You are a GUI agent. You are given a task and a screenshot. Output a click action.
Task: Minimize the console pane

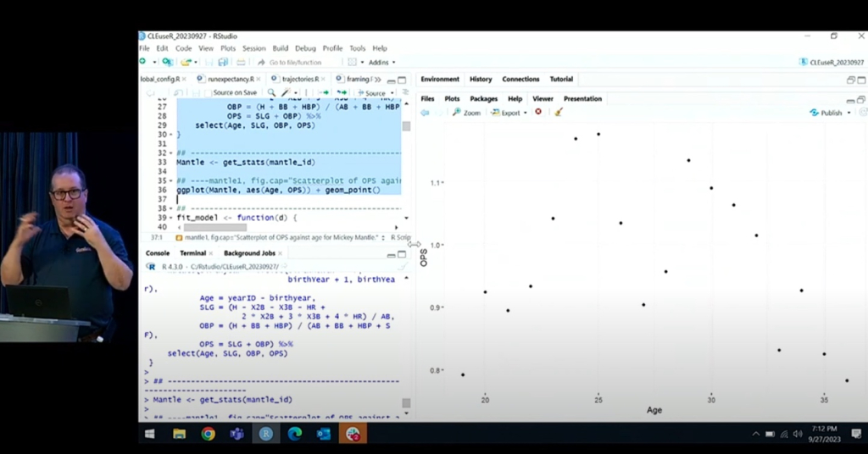click(392, 254)
